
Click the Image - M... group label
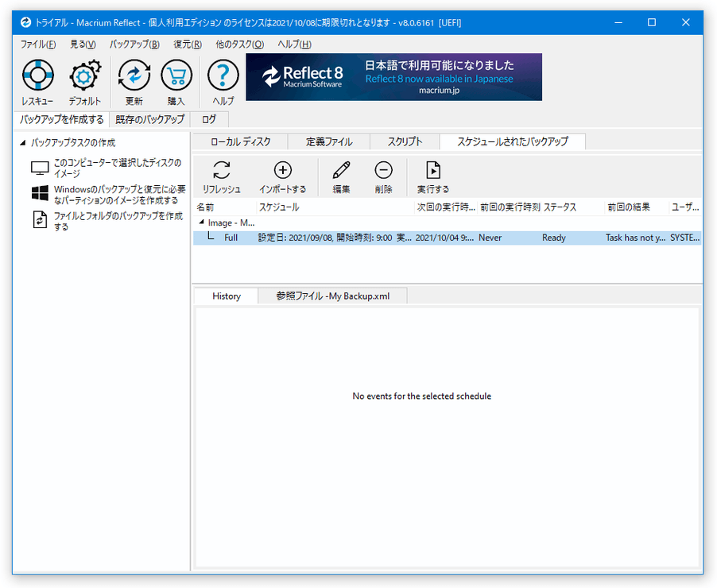click(231, 222)
